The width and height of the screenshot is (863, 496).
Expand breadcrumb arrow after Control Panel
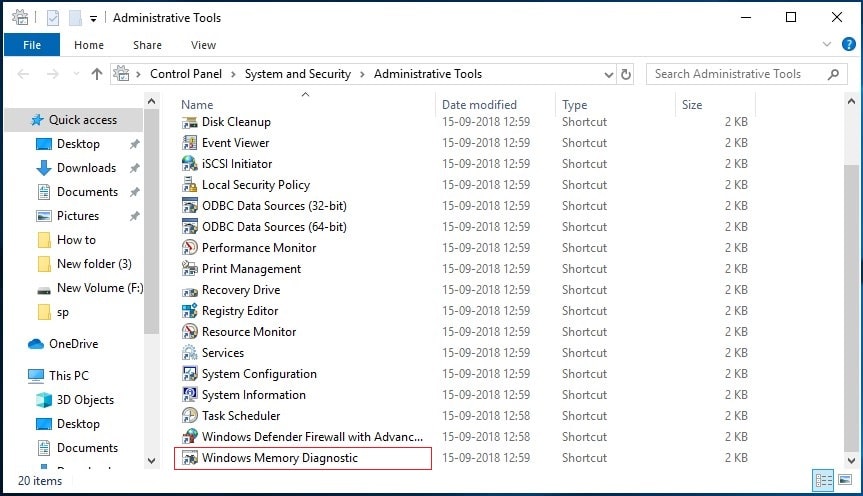[x=233, y=74]
